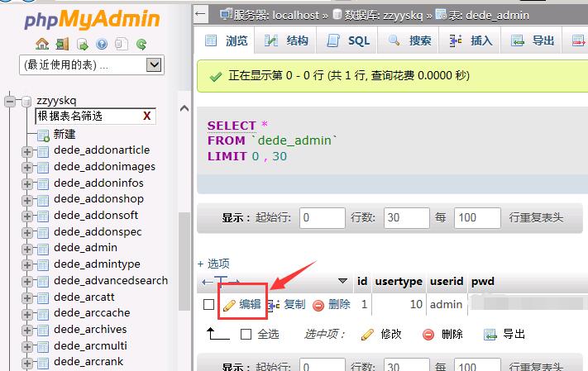Click red icon beside bottom 删除

point(428,335)
